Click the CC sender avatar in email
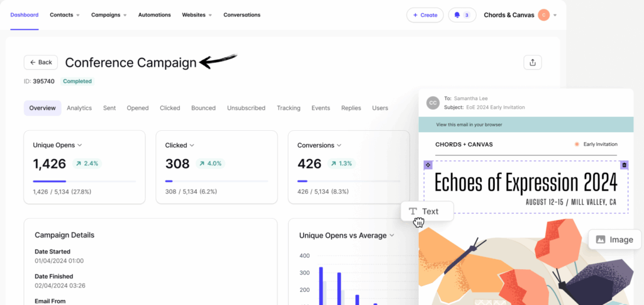Viewport: 644px width, 305px height. click(x=433, y=103)
